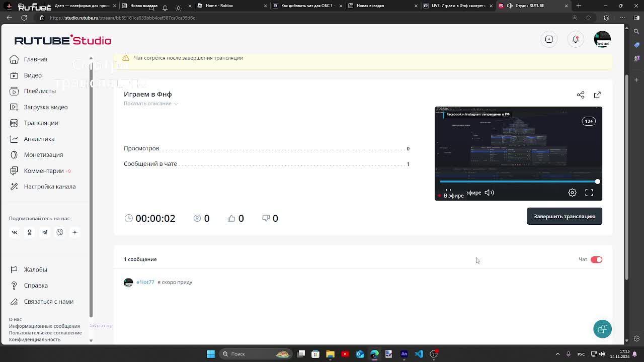The height and width of the screenshot is (362, 644).
Task: Mute the stream preview volume
Action: (x=489, y=193)
